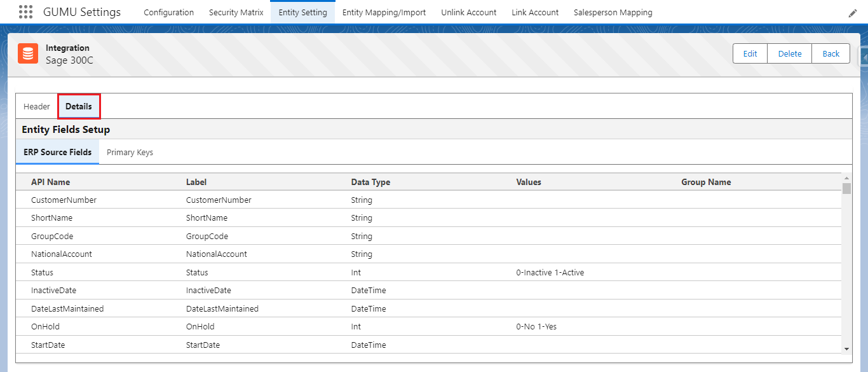Select the Entity Mapping/Import tab
This screenshot has height=372, width=868.
[384, 12]
